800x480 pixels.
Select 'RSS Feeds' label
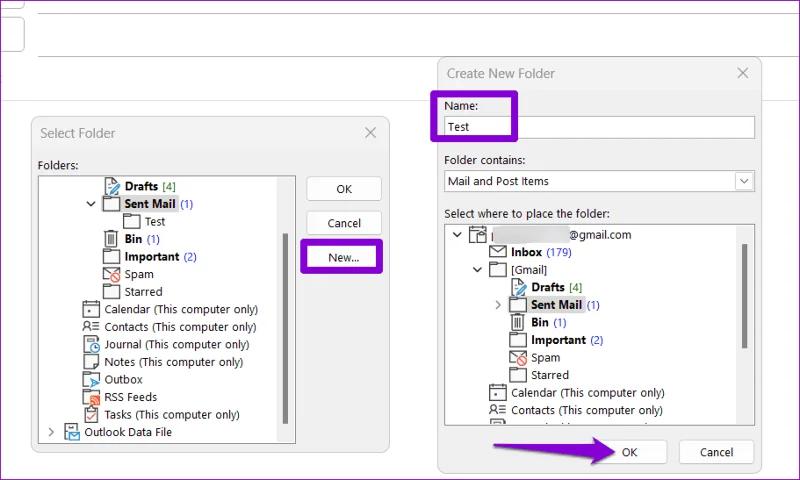point(131,397)
